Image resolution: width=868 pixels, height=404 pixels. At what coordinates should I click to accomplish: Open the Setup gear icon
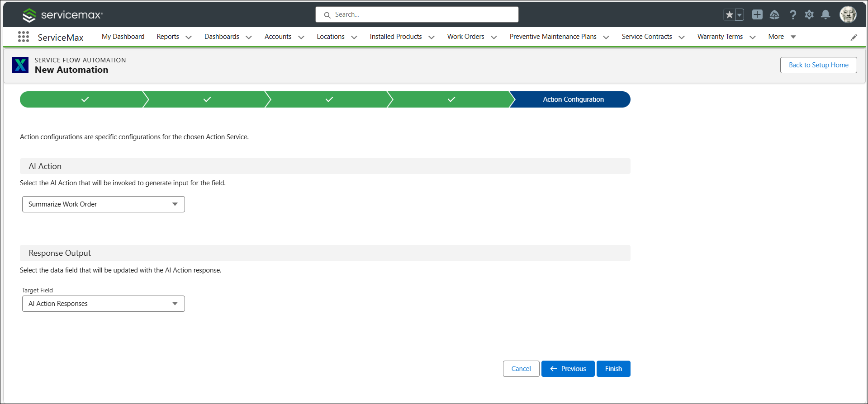click(x=809, y=14)
